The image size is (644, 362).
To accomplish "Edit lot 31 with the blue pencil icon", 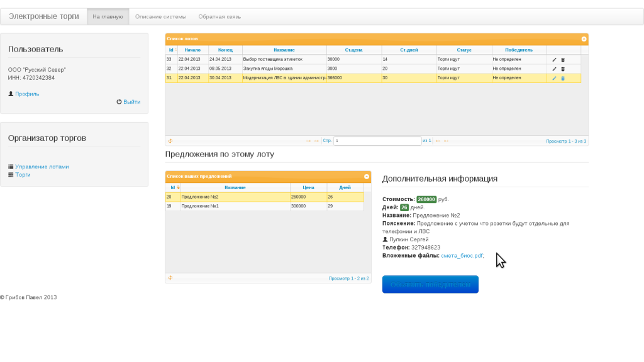I will coord(554,78).
